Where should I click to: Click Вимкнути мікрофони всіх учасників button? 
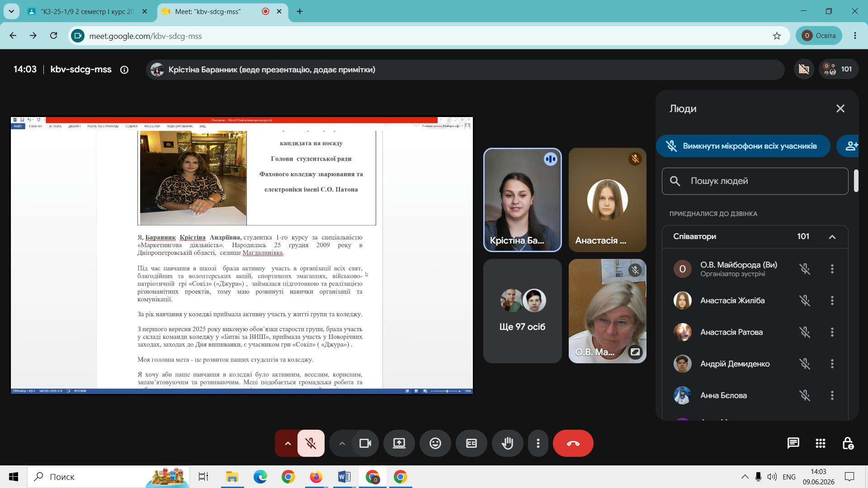pos(743,146)
